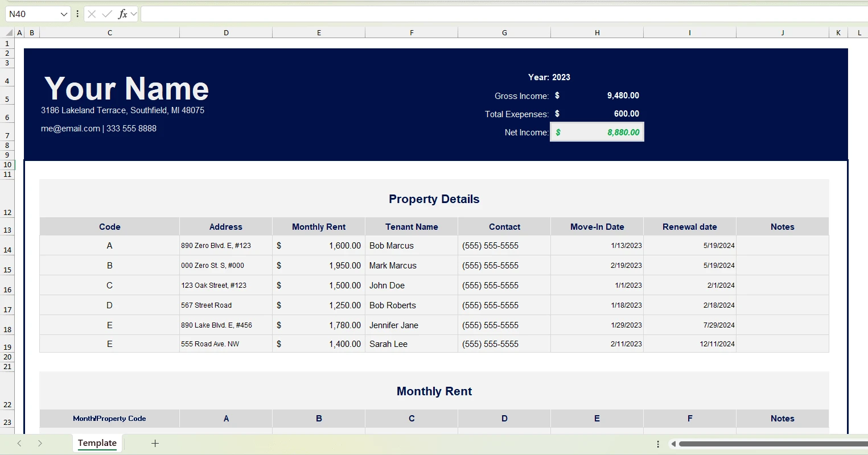Viewport: 868px width, 455px height.
Task: Click the Cancel (X) formula bar icon
Action: coord(92,14)
